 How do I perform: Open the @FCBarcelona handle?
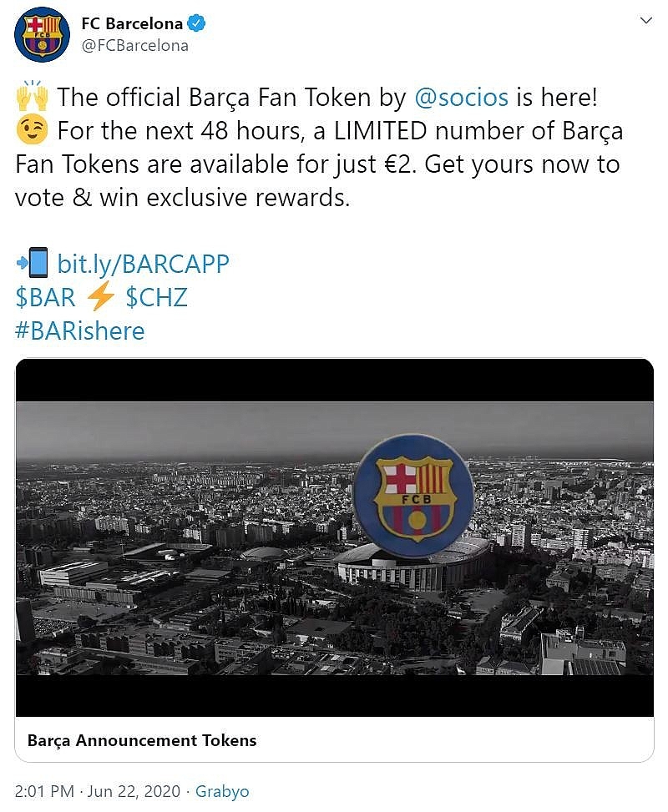coord(134,46)
